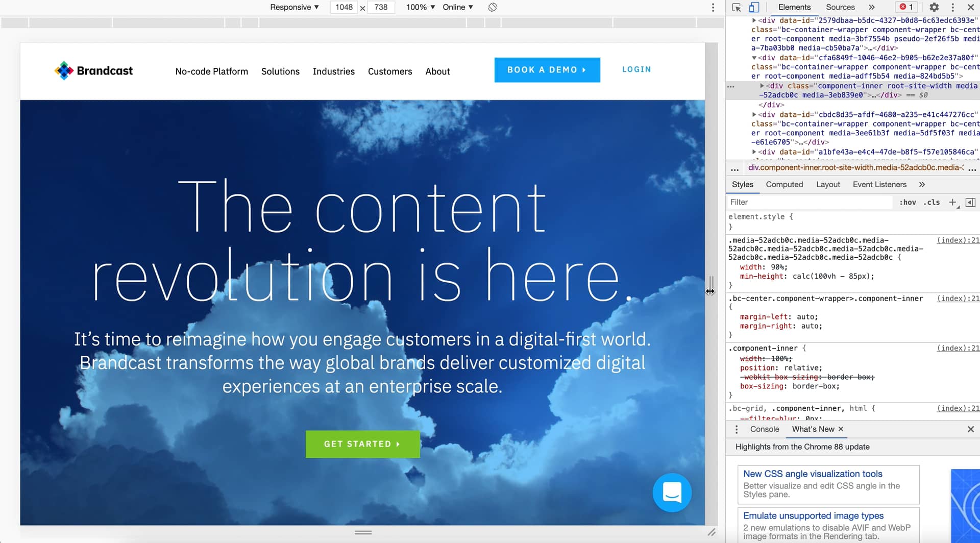Click the width: 90% value
980x543 pixels.
777,267
